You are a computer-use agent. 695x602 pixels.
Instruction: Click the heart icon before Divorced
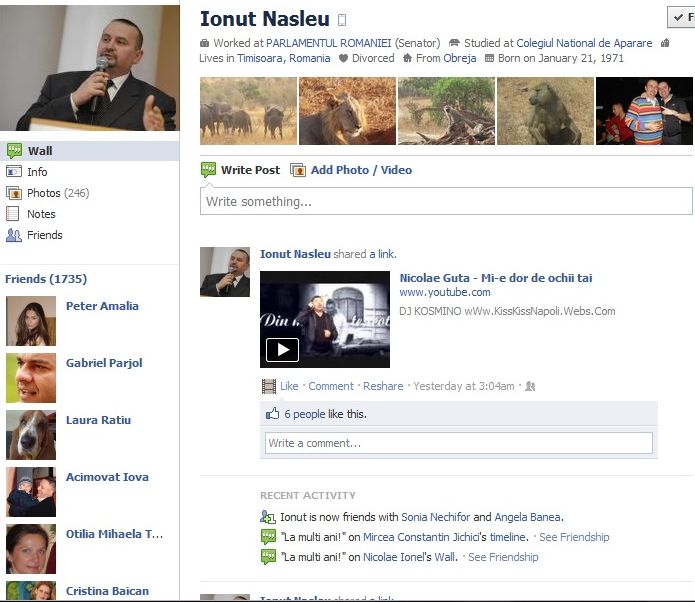343,58
